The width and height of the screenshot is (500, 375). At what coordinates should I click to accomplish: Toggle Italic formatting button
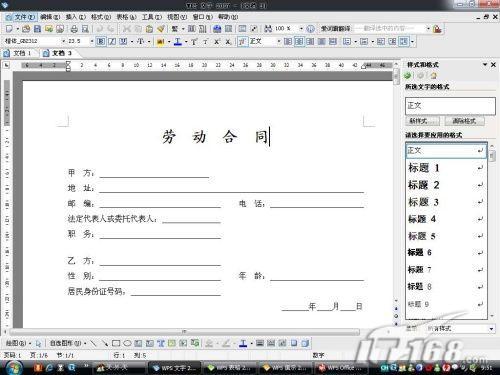point(112,41)
